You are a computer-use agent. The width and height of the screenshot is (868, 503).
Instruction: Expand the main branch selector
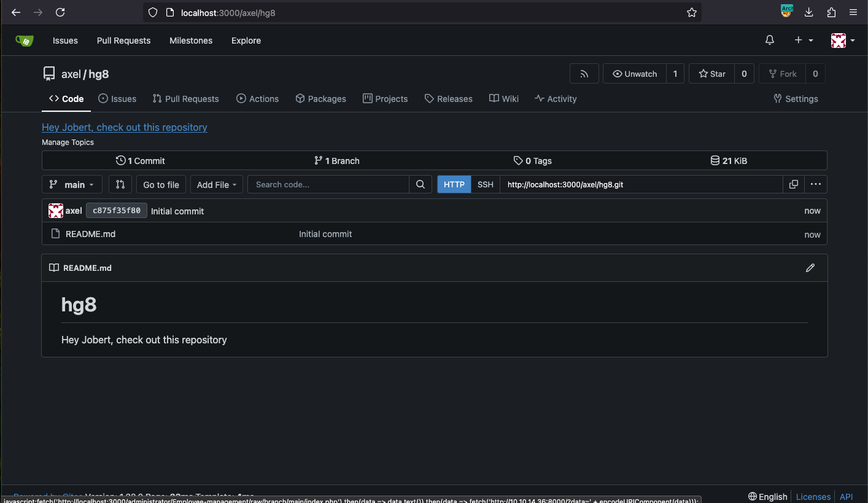point(72,184)
